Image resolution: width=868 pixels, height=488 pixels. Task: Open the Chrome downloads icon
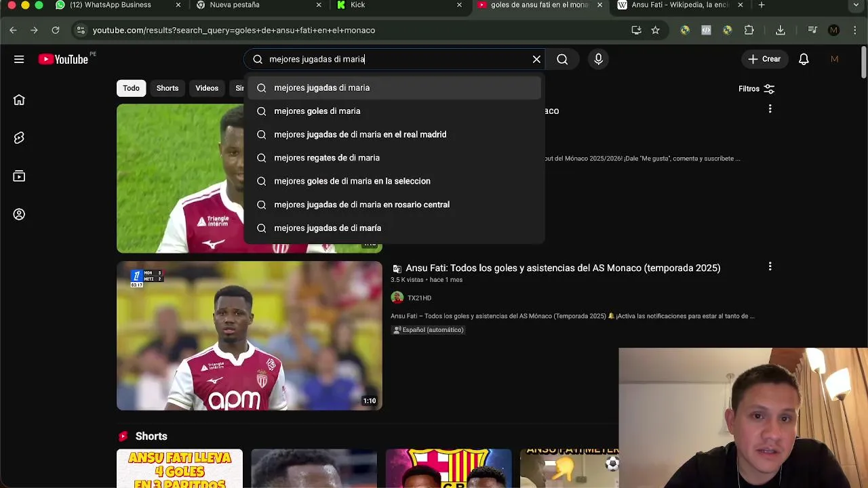pyautogui.click(x=781, y=30)
